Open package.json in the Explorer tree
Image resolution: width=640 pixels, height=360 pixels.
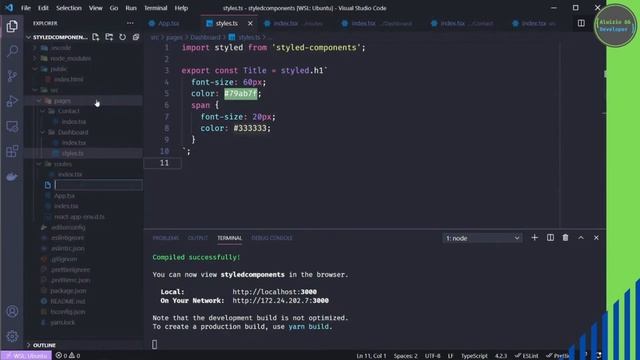(68, 291)
